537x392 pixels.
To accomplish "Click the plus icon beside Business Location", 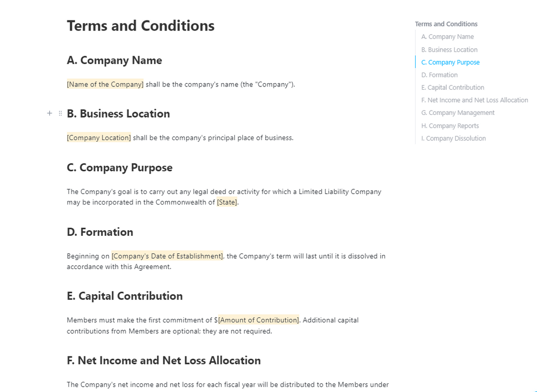I will 49,113.
